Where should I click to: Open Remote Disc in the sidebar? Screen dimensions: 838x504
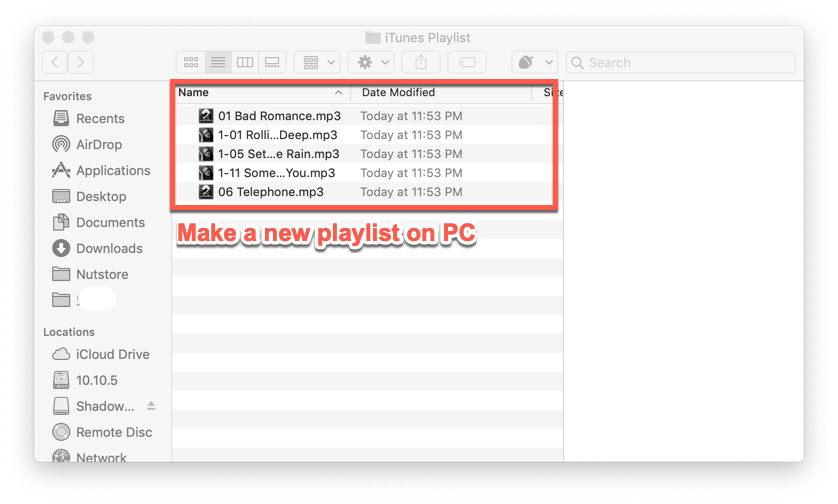pos(114,432)
